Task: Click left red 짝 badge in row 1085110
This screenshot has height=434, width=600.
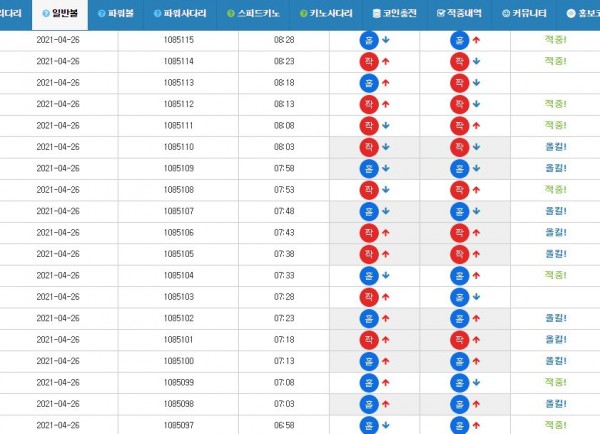Action: tap(369, 147)
